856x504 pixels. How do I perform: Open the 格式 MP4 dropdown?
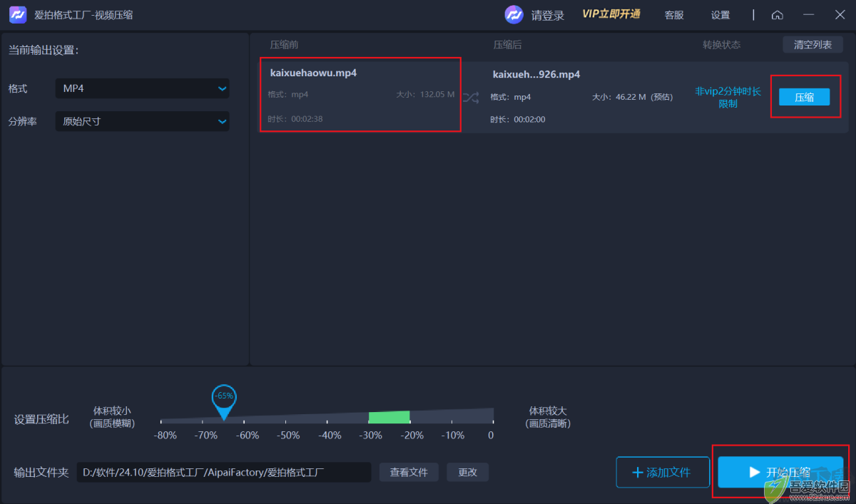143,88
